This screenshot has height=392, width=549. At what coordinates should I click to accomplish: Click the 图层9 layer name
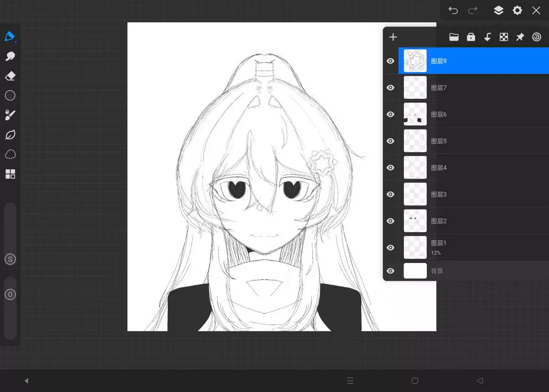(x=439, y=61)
